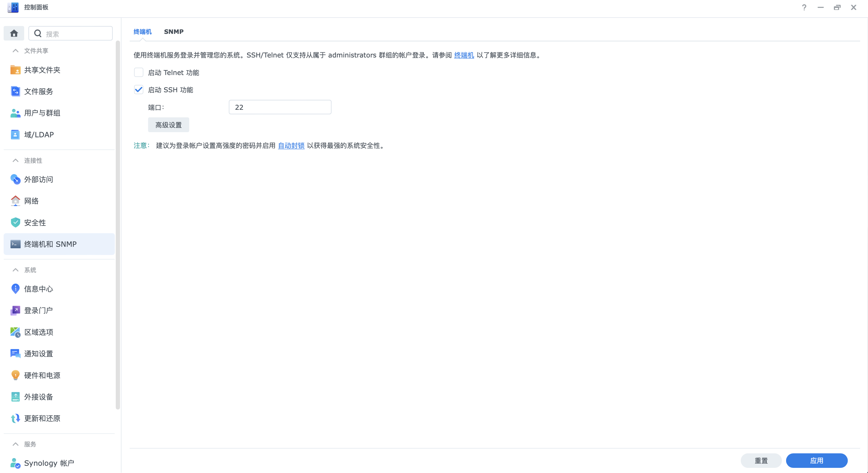The height and width of the screenshot is (473, 868).
Task: Click the 信息中心 icon in sidebar
Action: pos(15,289)
